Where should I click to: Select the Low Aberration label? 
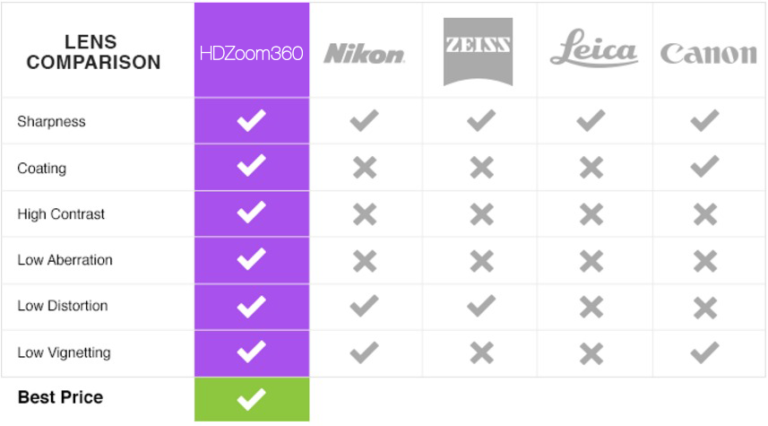coord(65,260)
